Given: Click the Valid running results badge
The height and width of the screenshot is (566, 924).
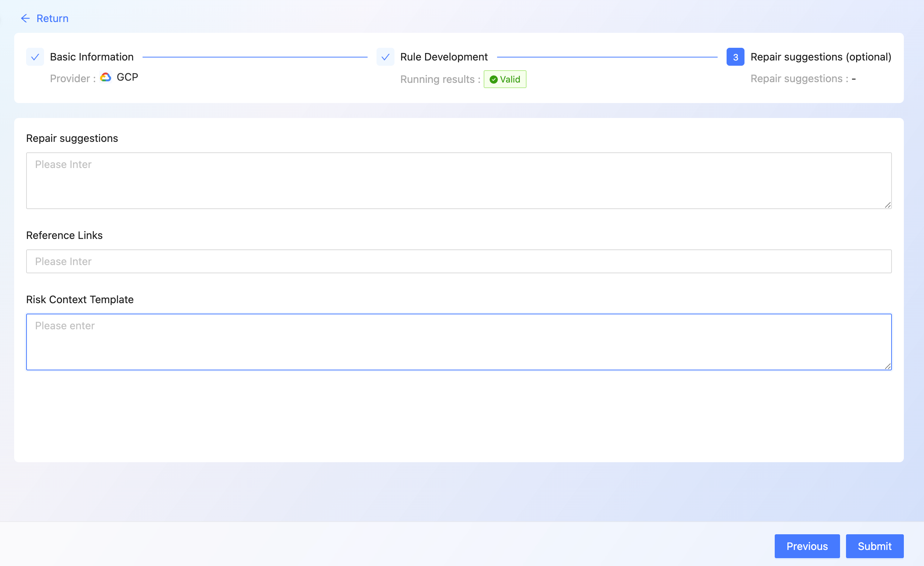Looking at the screenshot, I should pos(505,80).
